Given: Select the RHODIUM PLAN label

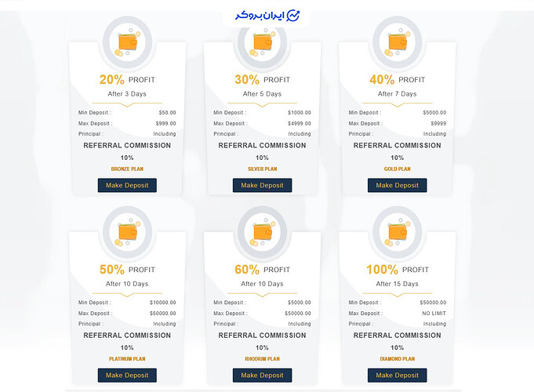Looking at the screenshot, I should click(x=262, y=359).
